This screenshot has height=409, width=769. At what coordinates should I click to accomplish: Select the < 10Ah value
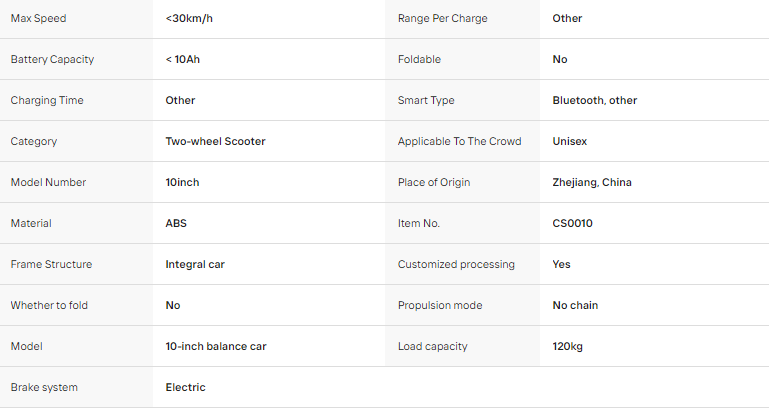pos(183,59)
